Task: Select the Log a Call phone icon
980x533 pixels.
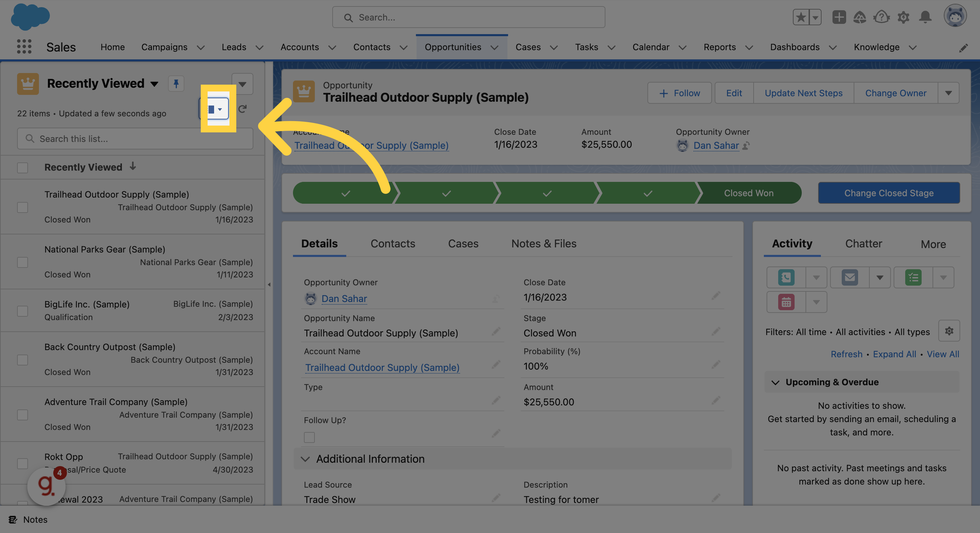Action: tap(786, 277)
